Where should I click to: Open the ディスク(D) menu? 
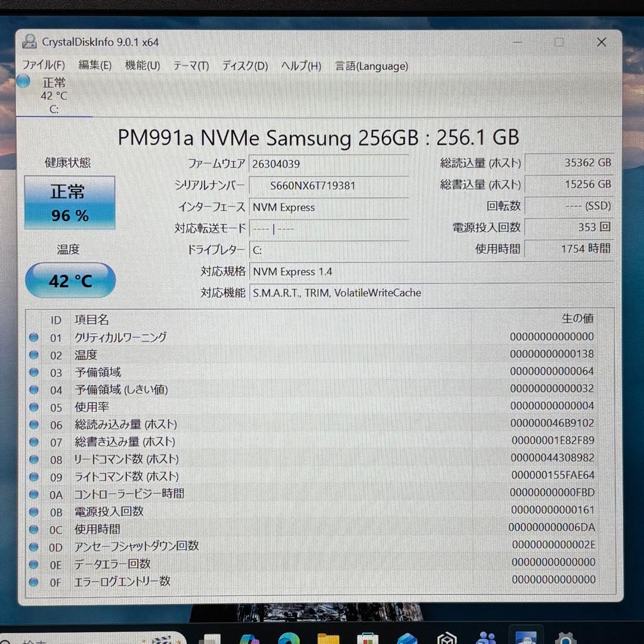[245, 66]
